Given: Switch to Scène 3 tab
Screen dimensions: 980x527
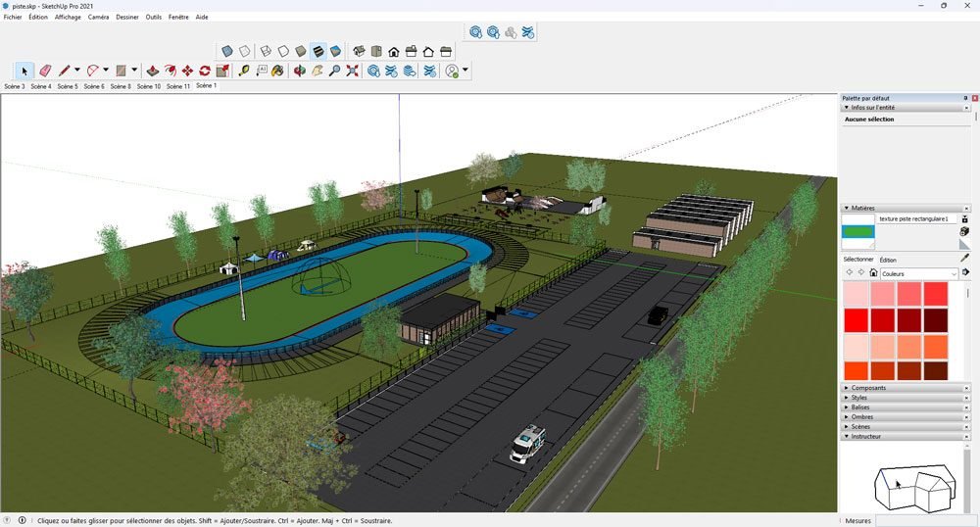Looking at the screenshot, I should tap(15, 86).
